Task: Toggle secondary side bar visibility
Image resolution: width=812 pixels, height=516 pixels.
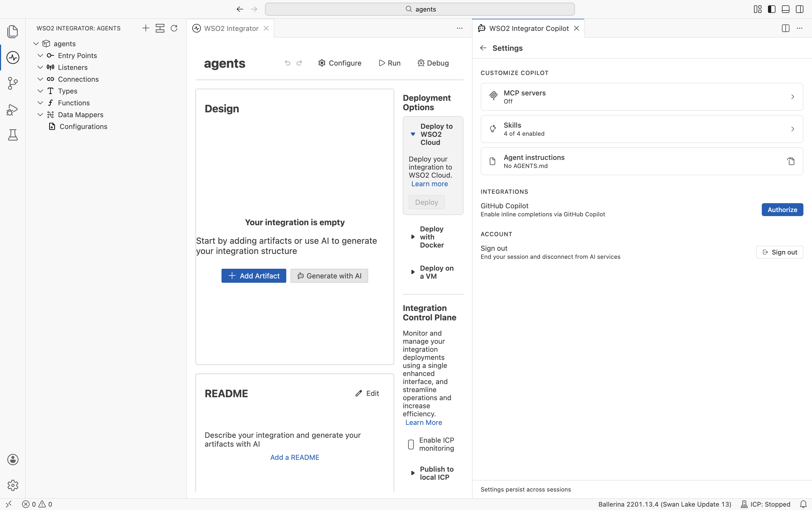Action: (x=800, y=9)
